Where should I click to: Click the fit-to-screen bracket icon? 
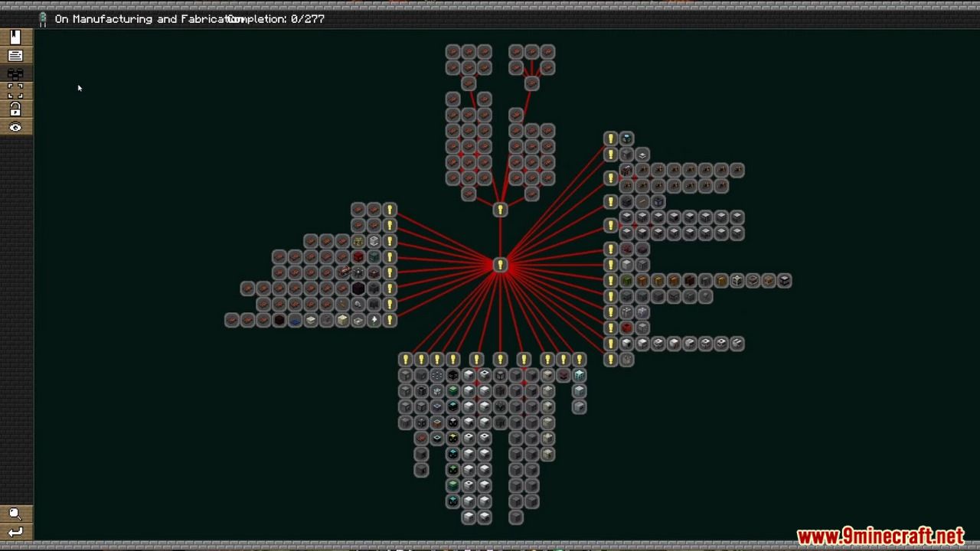15,92
